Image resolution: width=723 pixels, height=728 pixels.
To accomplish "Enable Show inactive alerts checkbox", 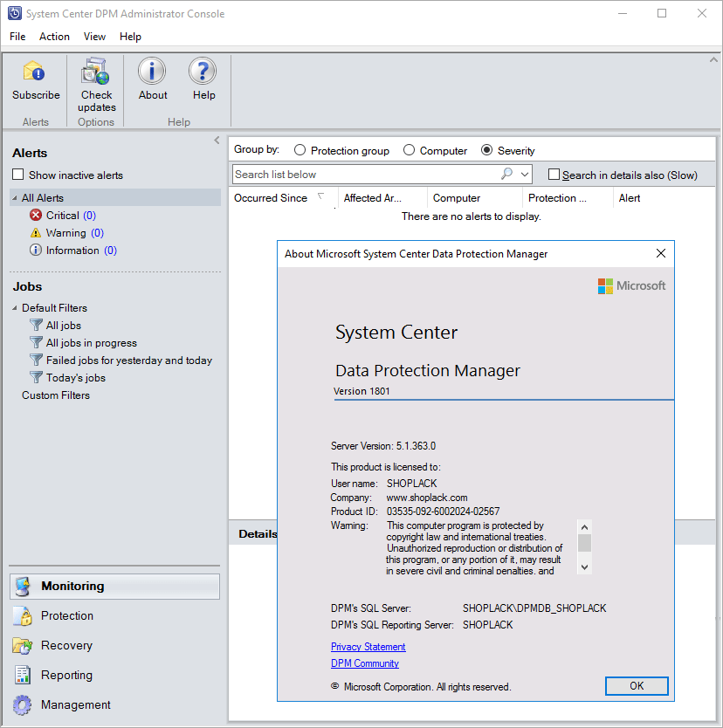I will [x=18, y=175].
